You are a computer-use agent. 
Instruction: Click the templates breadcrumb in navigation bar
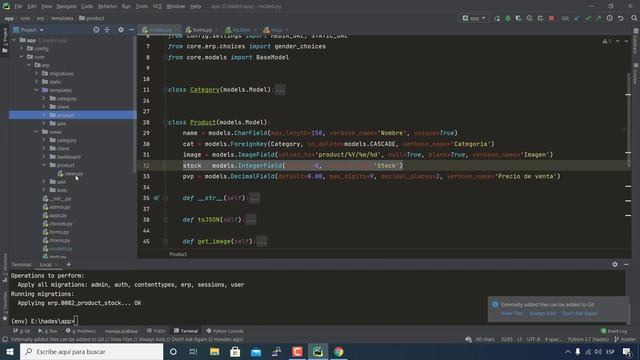coord(62,18)
